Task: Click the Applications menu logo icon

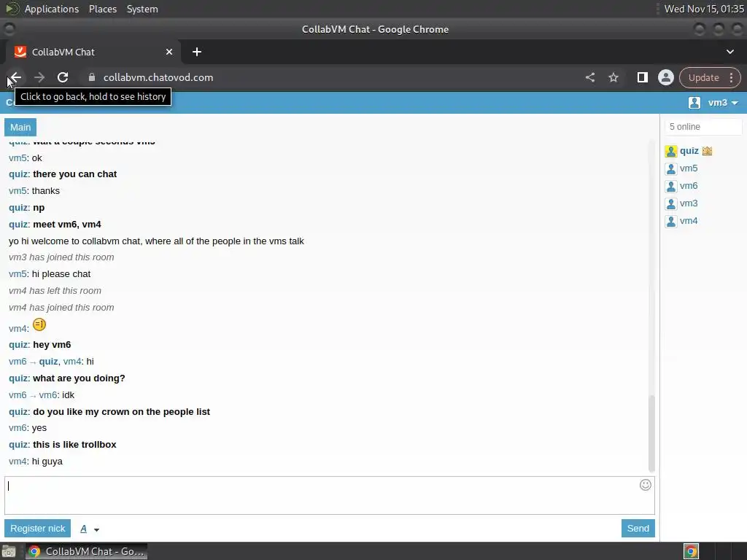Action: (12, 9)
